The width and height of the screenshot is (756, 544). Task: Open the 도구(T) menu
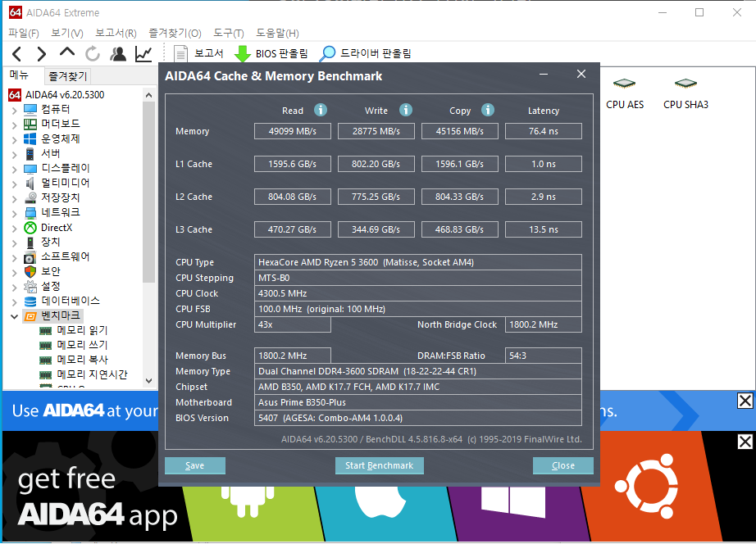point(229,34)
